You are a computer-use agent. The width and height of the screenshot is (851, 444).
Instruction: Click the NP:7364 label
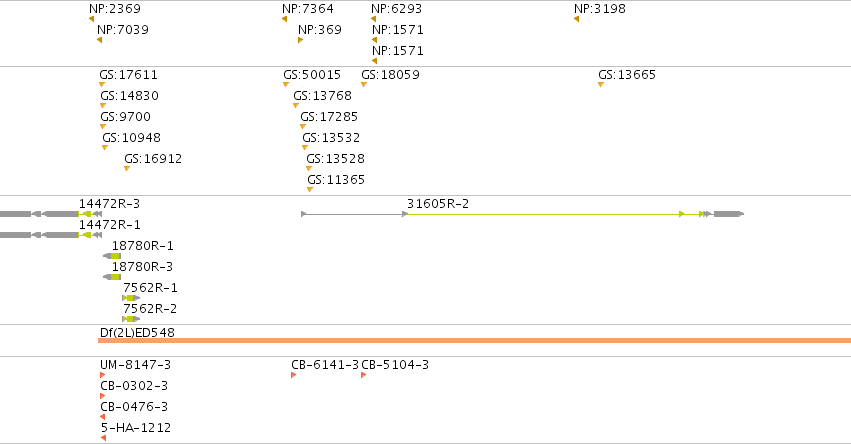308,9
